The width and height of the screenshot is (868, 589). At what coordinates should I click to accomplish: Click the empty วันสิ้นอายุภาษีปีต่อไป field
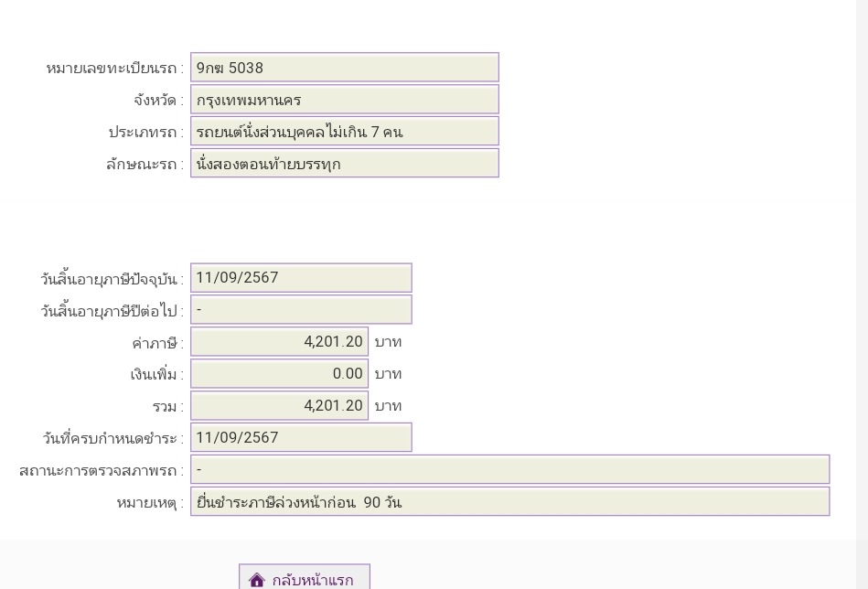point(301,310)
